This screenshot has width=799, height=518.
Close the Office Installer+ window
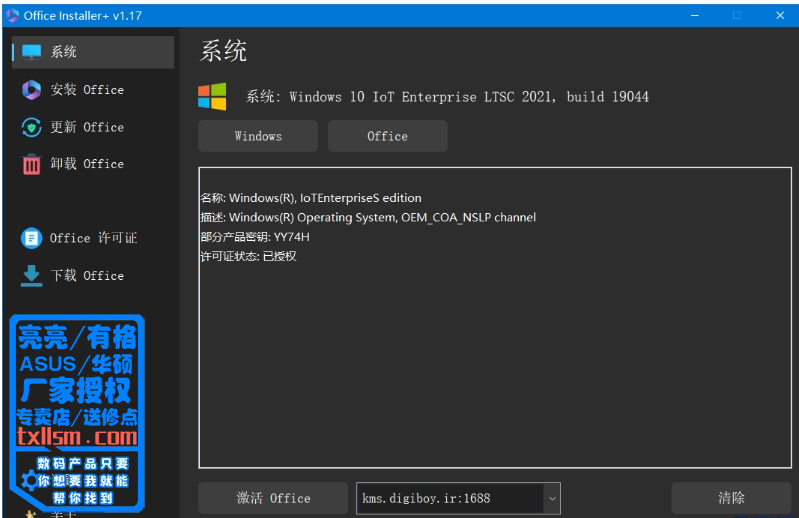coord(780,15)
